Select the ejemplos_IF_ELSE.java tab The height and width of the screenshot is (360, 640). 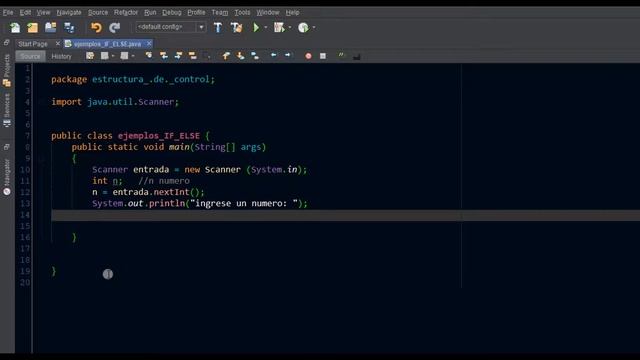(107, 44)
